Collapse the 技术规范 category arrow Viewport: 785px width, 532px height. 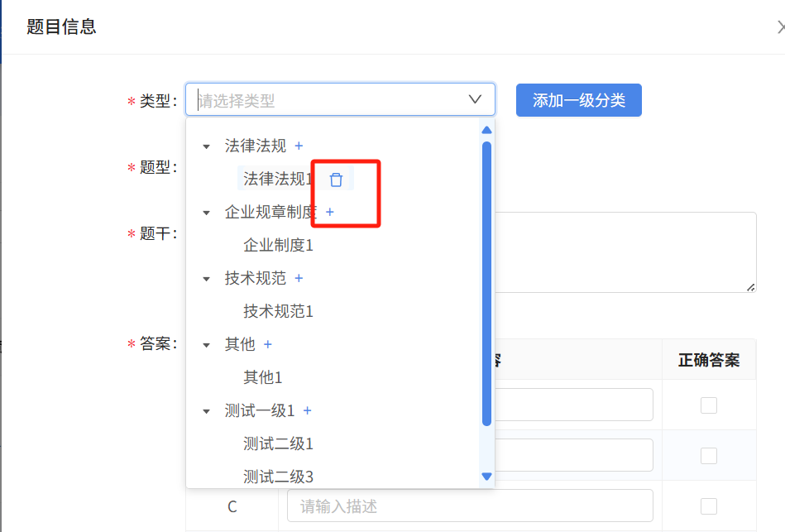(x=207, y=279)
